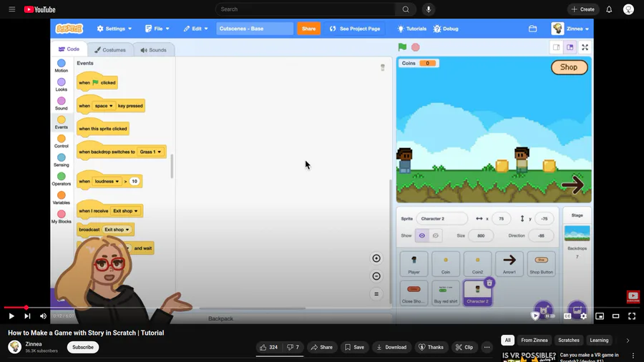Open Scratch File dropdown menu
This screenshot has height=362, width=644.
(157, 29)
